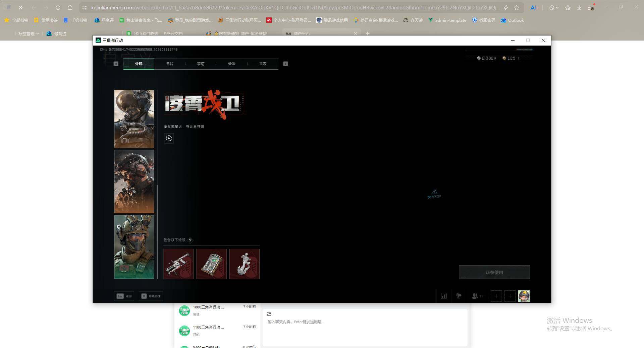This screenshot has width=644, height=348.
Task: Focus the chat message input field
Action: [365, 322]
